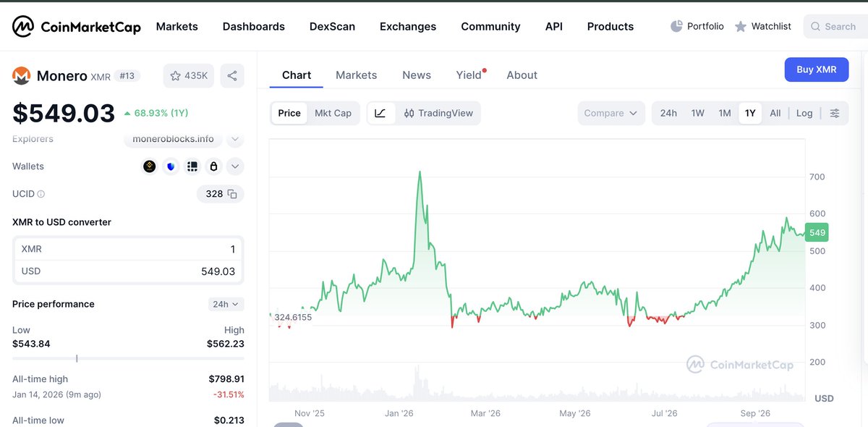The image size is (868, 427).
Task: Open the blue shield wallet icon
Action: (x=171, y=166)
